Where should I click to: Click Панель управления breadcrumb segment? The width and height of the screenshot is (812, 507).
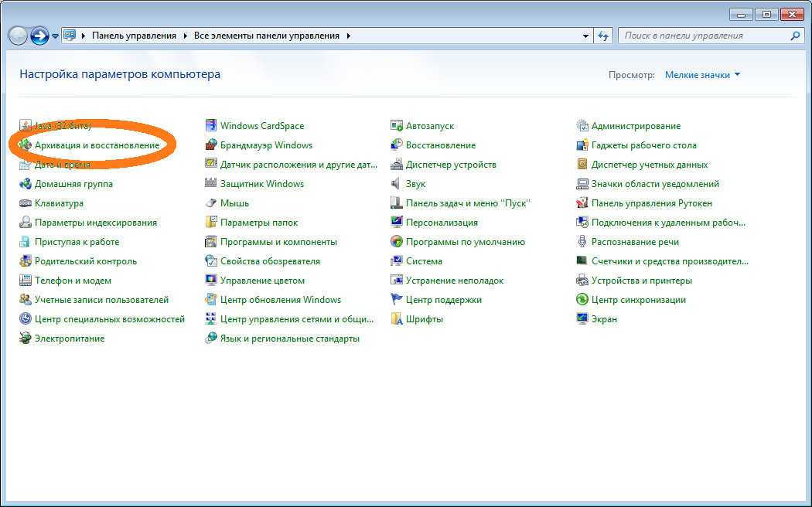click(134, 36)
